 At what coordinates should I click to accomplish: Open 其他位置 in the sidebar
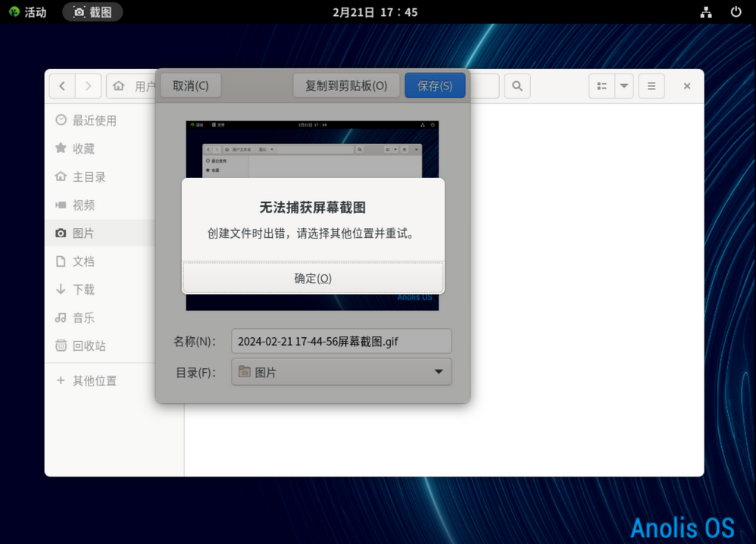tap(94, 380)
